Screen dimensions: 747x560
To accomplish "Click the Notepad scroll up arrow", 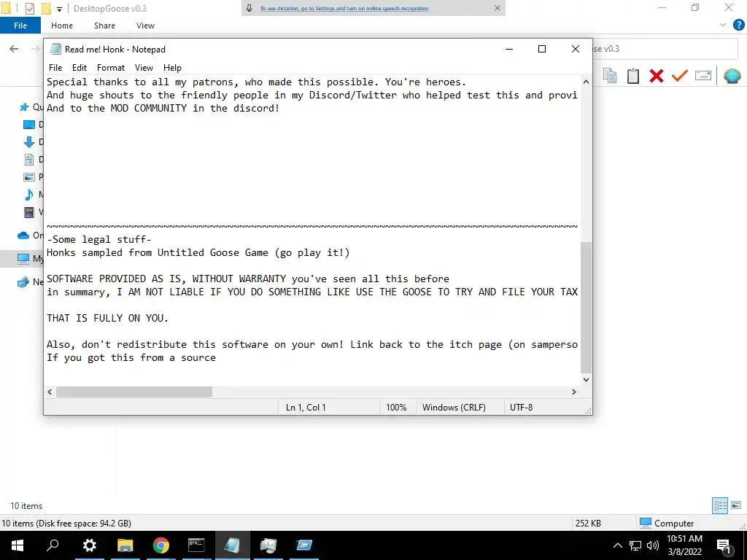I will (586, 82).
